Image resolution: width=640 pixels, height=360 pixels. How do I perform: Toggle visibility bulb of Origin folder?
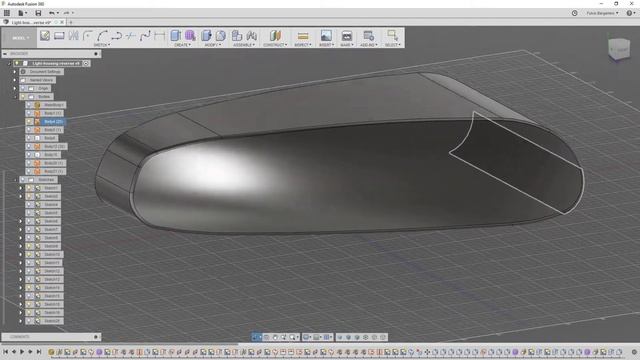point(22,88)
